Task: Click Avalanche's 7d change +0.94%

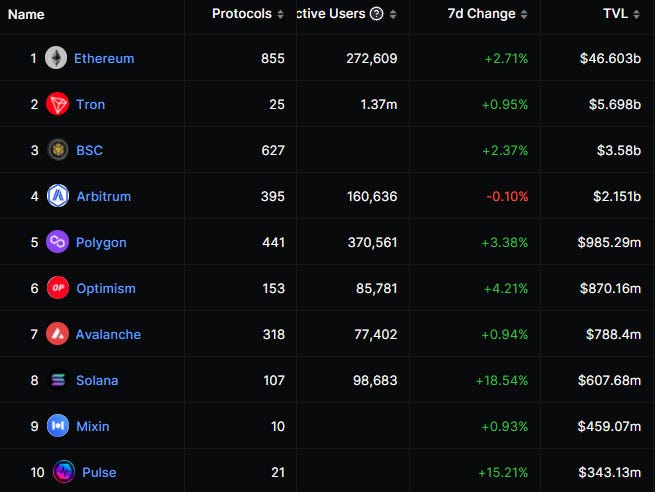Action: (505, 334)
